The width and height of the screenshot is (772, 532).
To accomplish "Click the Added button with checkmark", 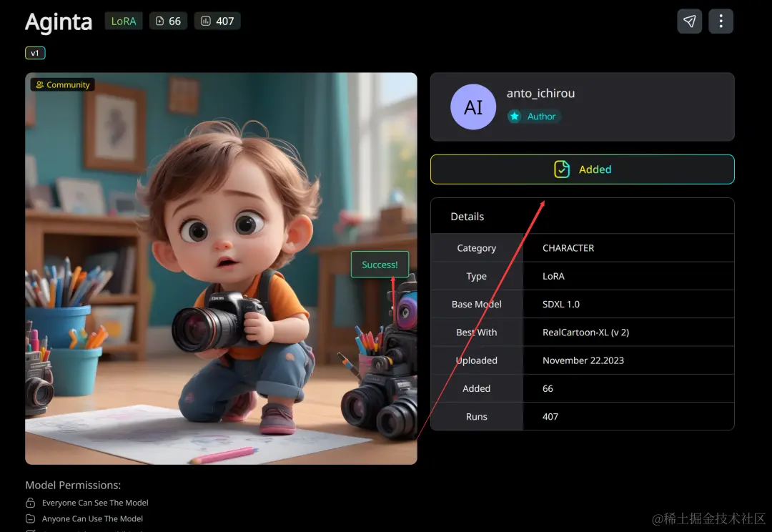I will 583,169.
